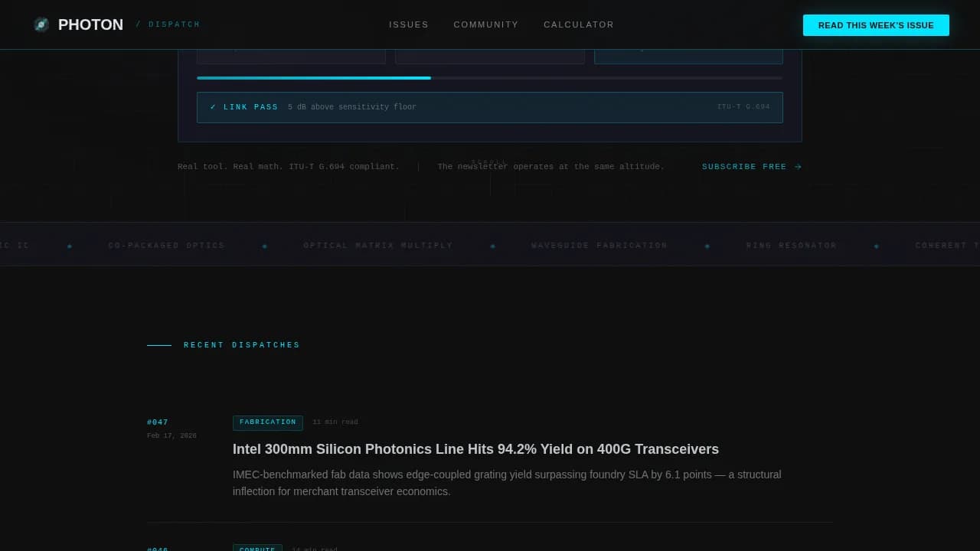This screenshot has height=551, width=980.
Task: Click the ITU-T G.694 label in result box
Action: pos(743,107)
